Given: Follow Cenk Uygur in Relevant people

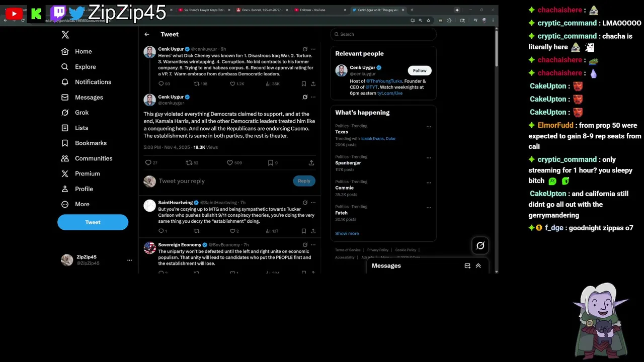Looking at the screenshot, I should point(420,71).
